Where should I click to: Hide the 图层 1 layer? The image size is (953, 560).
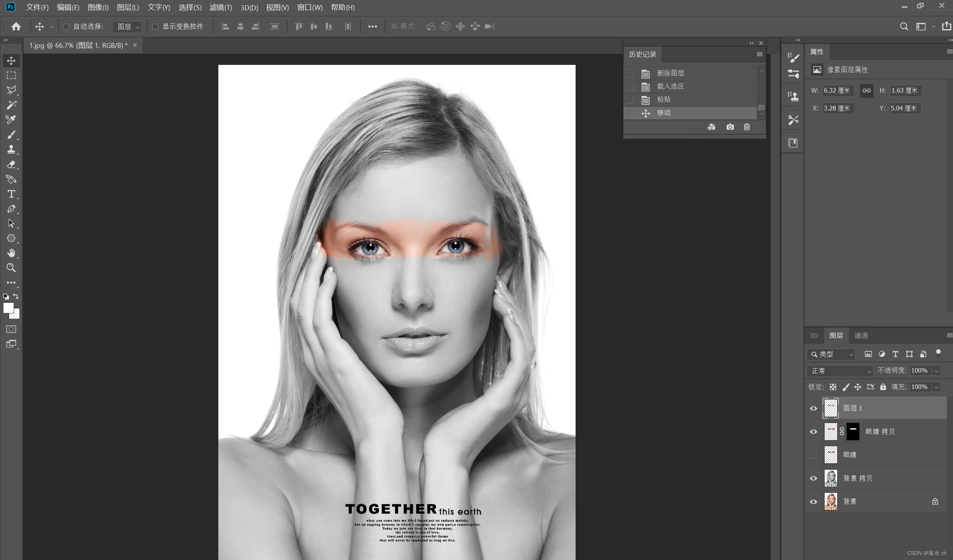[813, 409]
